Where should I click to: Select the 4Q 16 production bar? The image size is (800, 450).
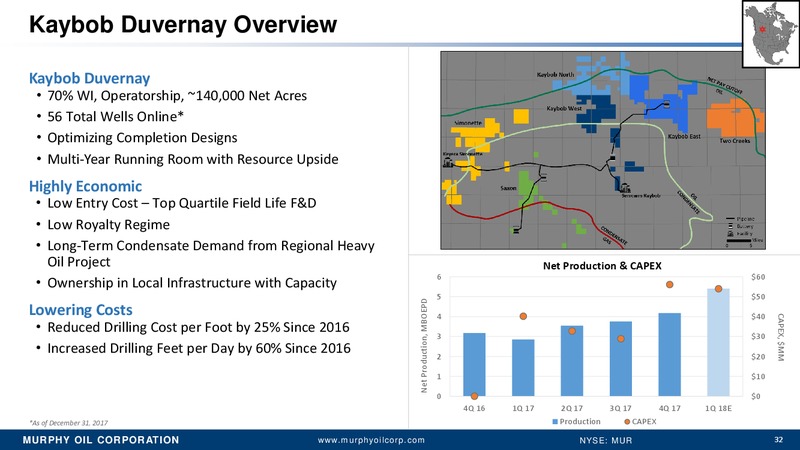click(474, 365)
